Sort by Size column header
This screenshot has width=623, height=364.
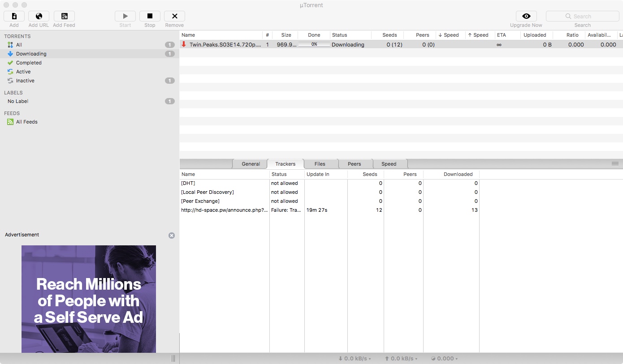[285, 35]
